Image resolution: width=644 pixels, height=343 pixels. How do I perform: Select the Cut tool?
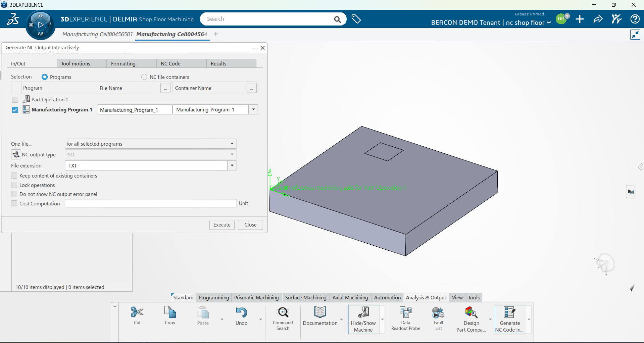(x=137, y=315)
